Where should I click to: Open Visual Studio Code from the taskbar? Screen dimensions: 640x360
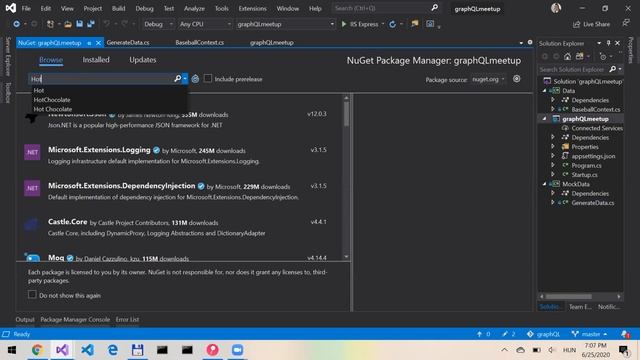tap(87, 350)
